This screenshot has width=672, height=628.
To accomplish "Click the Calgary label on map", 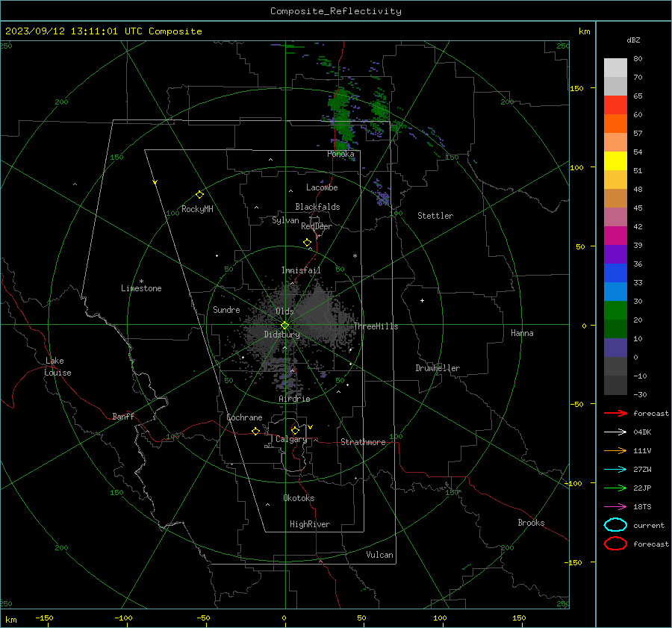I will tap(291, 439).
